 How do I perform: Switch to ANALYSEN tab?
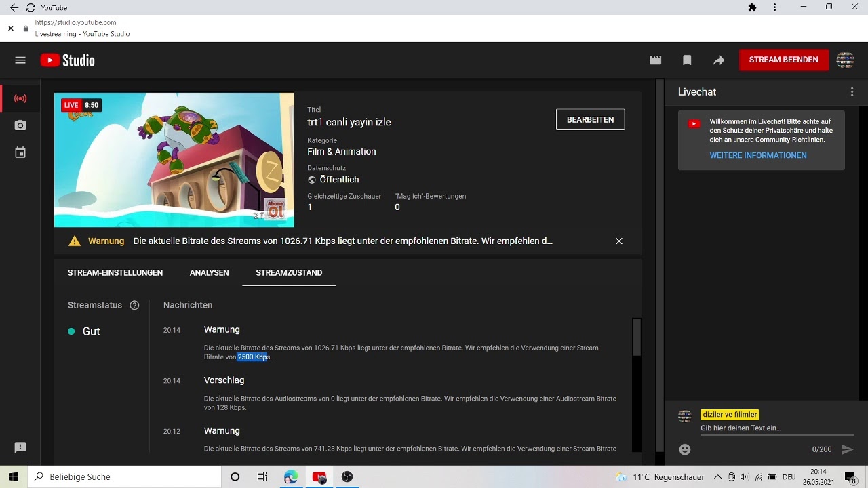pos(210,272)
